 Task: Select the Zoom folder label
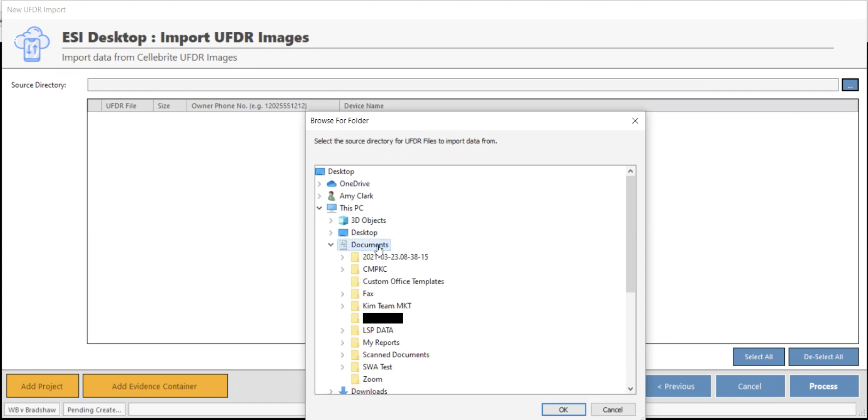[x=372, y=379]
